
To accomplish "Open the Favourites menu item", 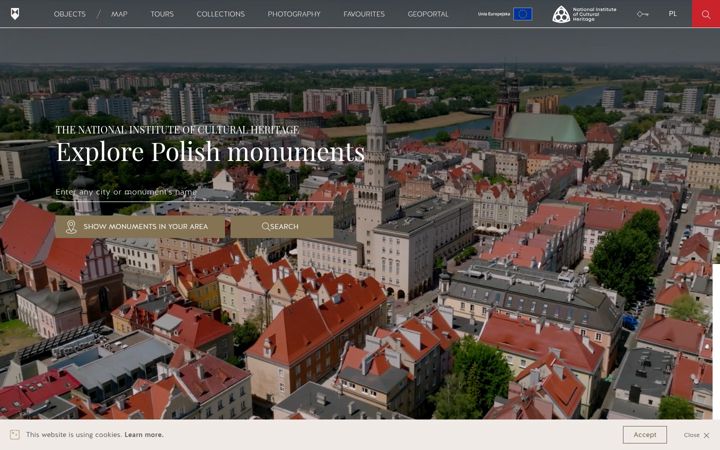I will point(364,14).
